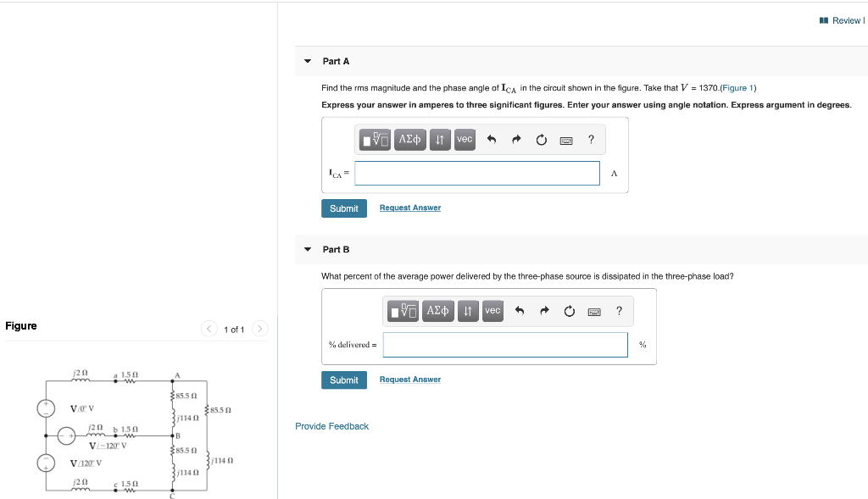The image size is (868, 499).
Task: Click subscript/superscript arrows button in Part B
Action: (x=468, y=311)
